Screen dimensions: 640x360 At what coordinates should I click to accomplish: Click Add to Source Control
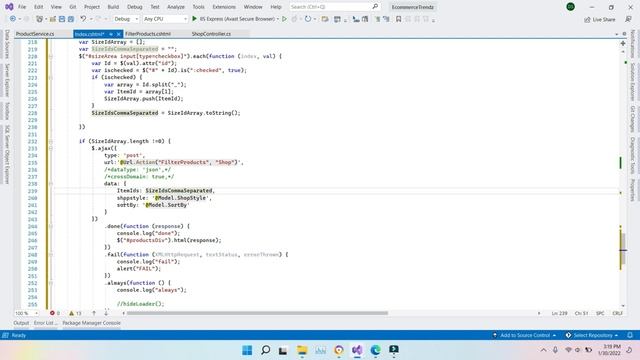click(x=525, y=335)
